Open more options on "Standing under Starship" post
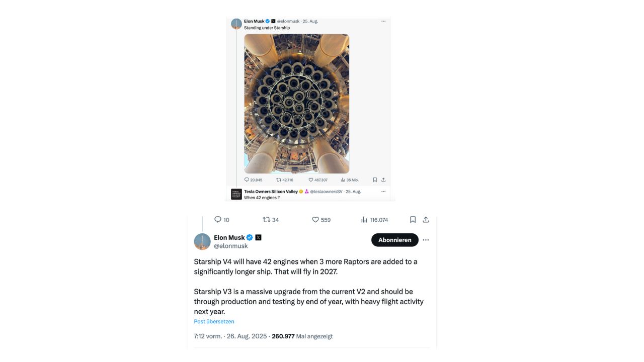644x362 pixels. (383, 21)
